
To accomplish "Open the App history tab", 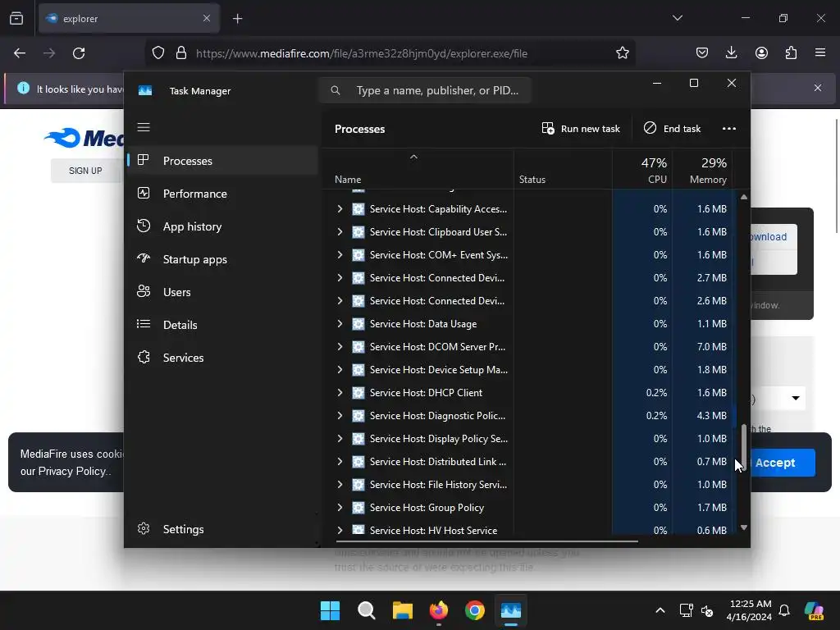I will coord(221,226).
